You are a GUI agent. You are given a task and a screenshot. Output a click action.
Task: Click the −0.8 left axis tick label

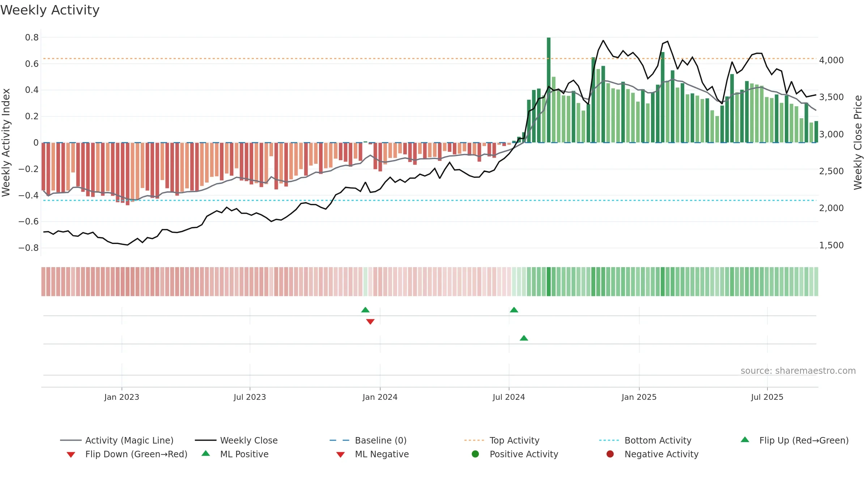click(29, 248)
